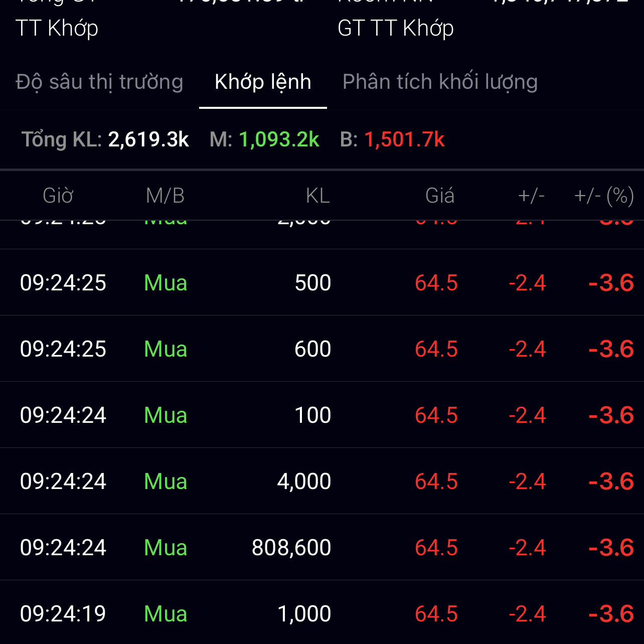This screenshot has height=644, width=644.
Task: Select the Khớp lệnh tab
Action: point(263,82)
